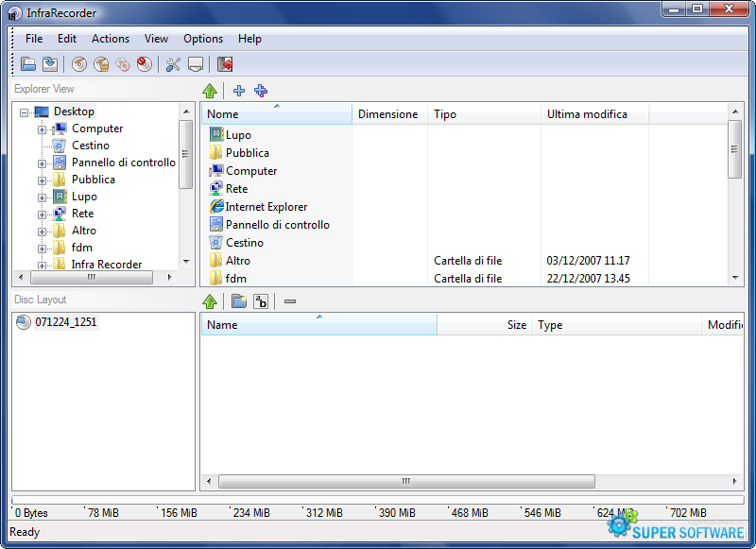Viewport: 756px width, 549px height.
Task: Open the View menu
Action: coord(156,39)
